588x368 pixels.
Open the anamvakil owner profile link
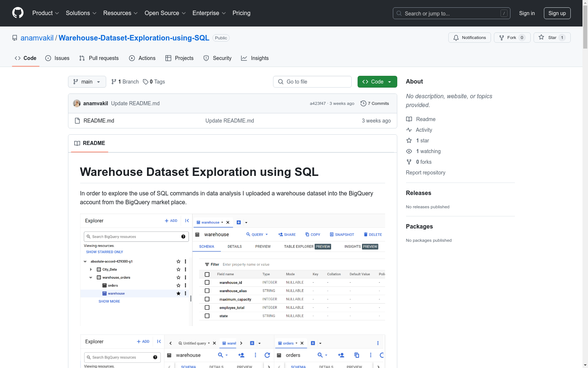click(37, 38)
